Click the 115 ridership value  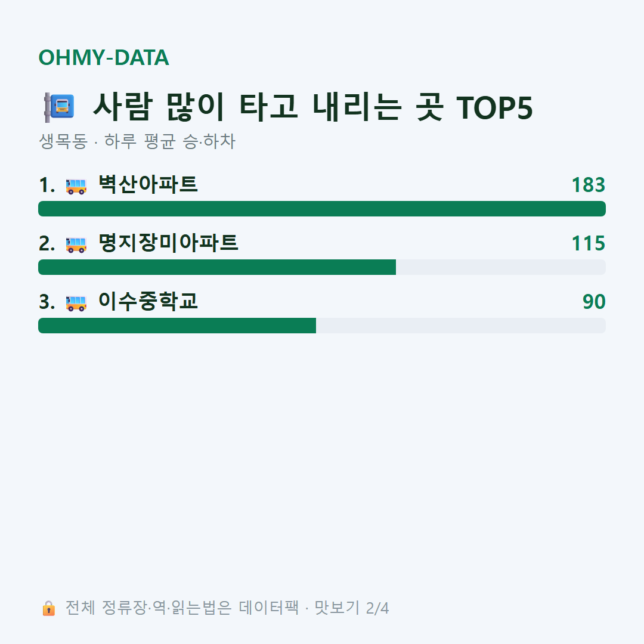(x=588, y=243)
